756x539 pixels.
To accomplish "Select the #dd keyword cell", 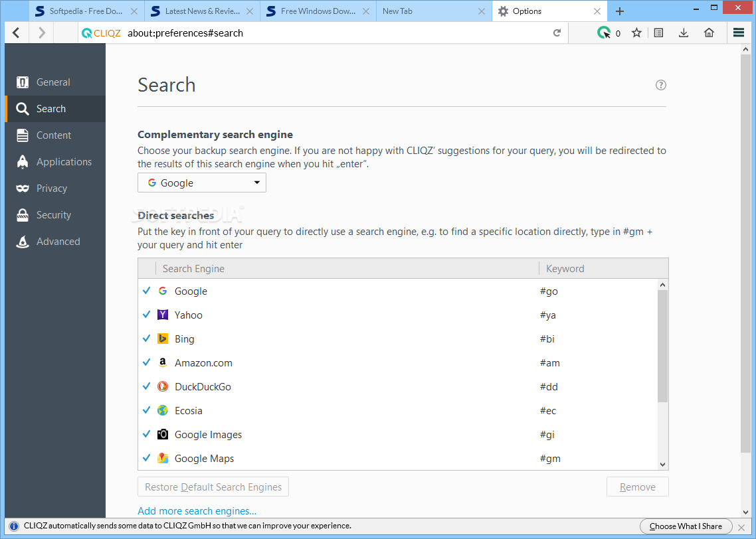I will [549, 387].
